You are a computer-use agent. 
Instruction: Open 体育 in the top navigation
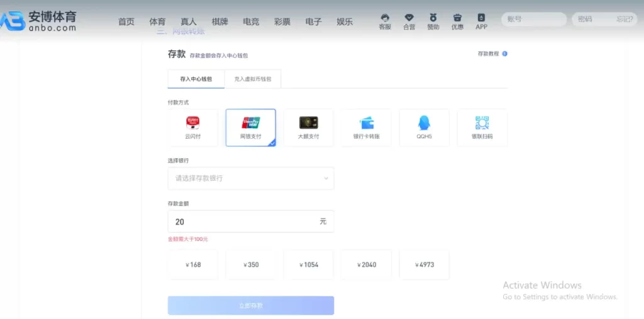coord(157,22)
